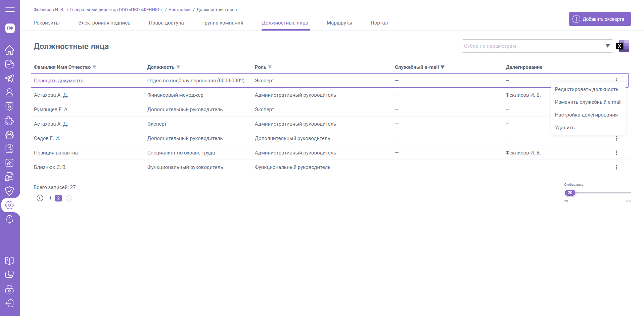This screenshot has height=316, width=644.
Task: Open the shield checkmark security icon
Action: tap(9, 191)
